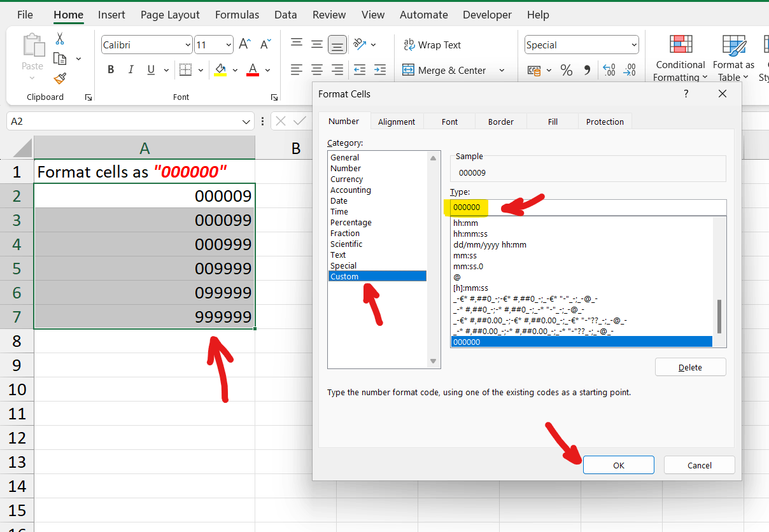Open Conditional Formatting menu
The width and height of the screenshot is (769, 532).
pos(681,58)
